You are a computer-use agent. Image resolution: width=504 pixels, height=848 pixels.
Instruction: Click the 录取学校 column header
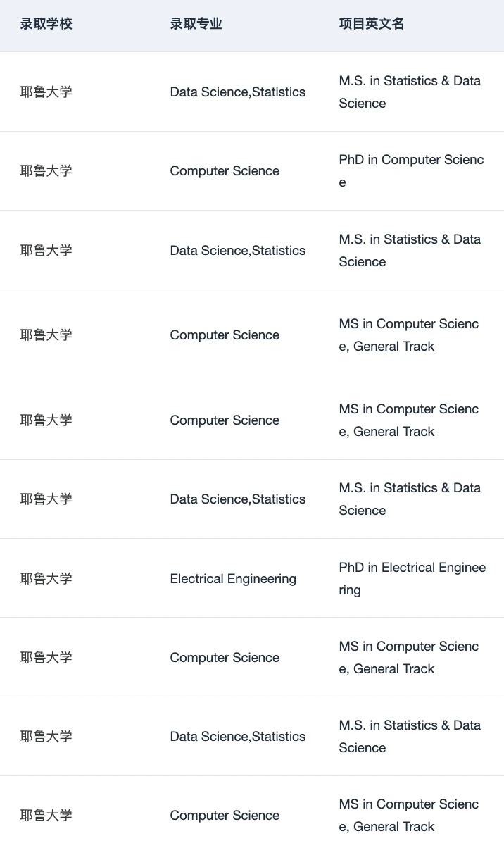[x=46, y=24]
